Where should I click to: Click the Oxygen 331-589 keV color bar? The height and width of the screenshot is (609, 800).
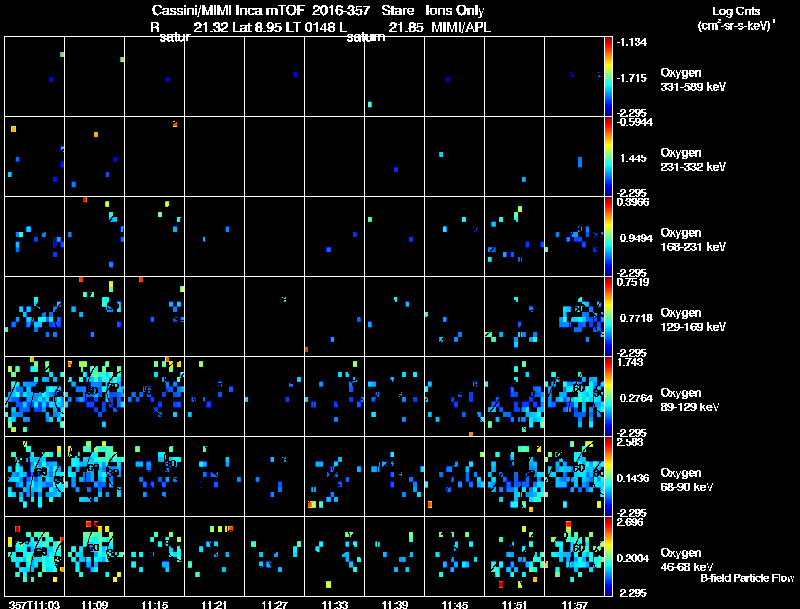click(608, 77)
